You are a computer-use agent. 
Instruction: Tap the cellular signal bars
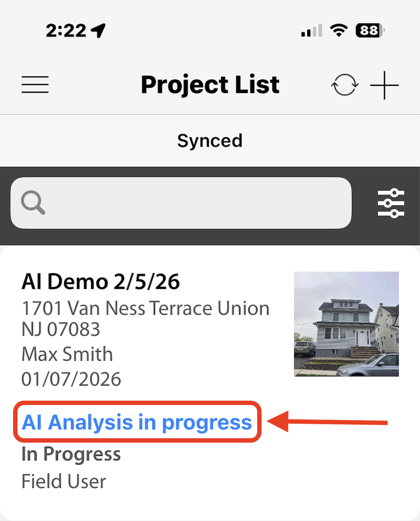point(311,31)
